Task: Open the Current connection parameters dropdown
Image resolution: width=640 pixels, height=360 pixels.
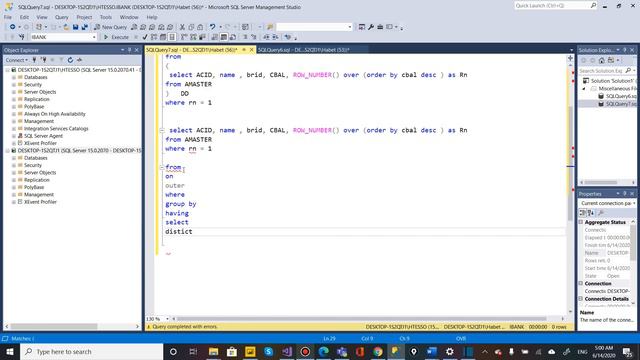Action: (x=634, y=203)
